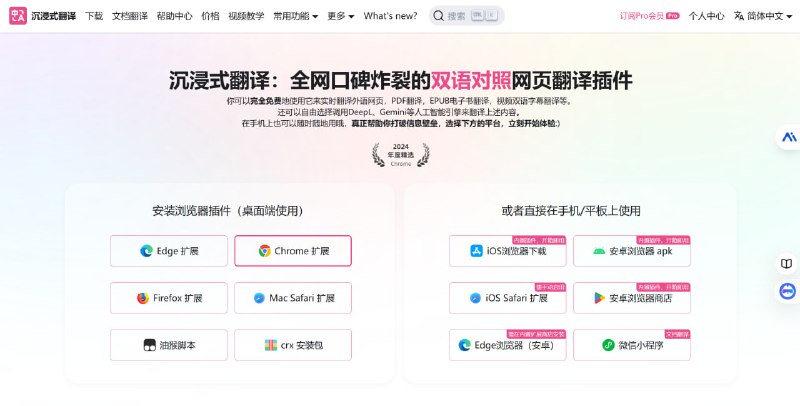The width and height of the screenshot is (800, 406).
Task: Open the 简体中文 language selector
Action: pyautogui.click(x=765, y=16)
